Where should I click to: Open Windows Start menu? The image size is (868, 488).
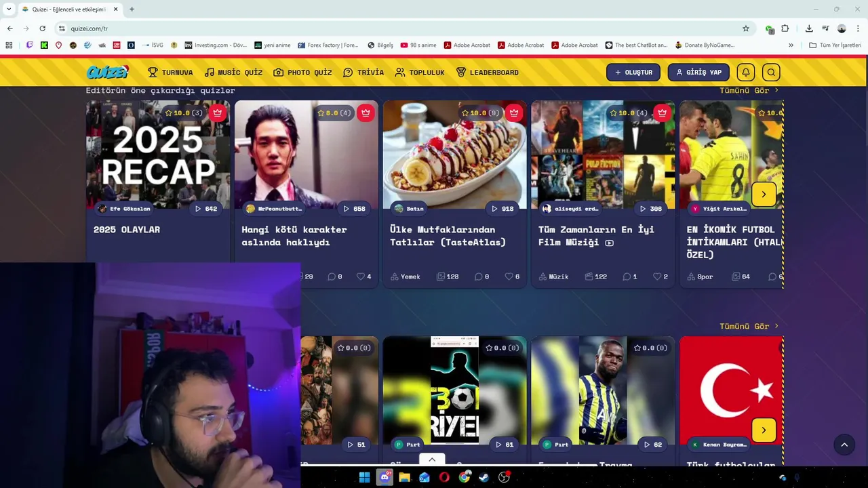(x=364, y=477)
